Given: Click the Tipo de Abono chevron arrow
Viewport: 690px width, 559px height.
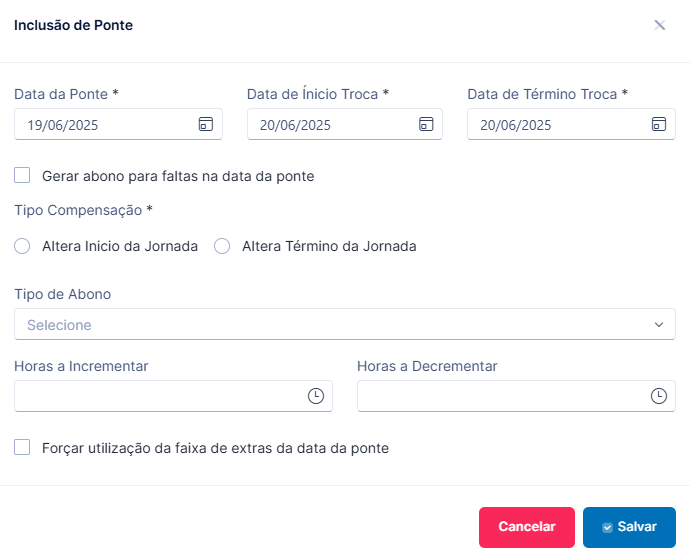Looking at the screenshot, I should click(658, 325).
